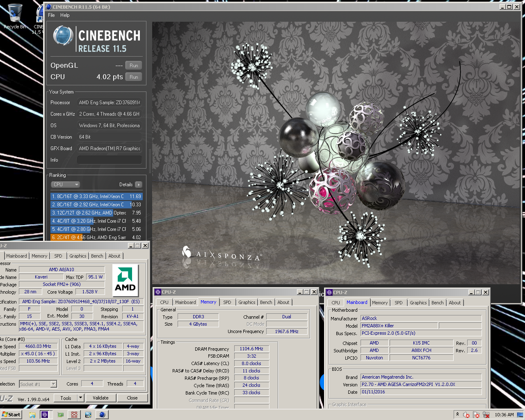Click the GFX Board AMD Radeon R7 field

110,148
